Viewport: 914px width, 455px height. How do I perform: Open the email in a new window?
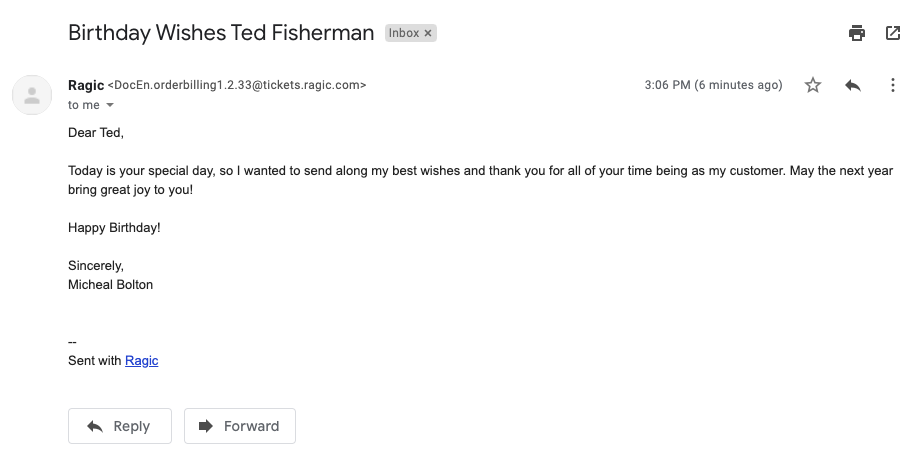tap(893, 33)
